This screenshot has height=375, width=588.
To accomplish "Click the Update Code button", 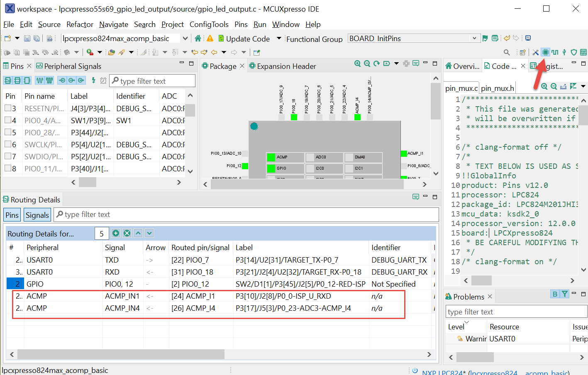I will 245,38.
